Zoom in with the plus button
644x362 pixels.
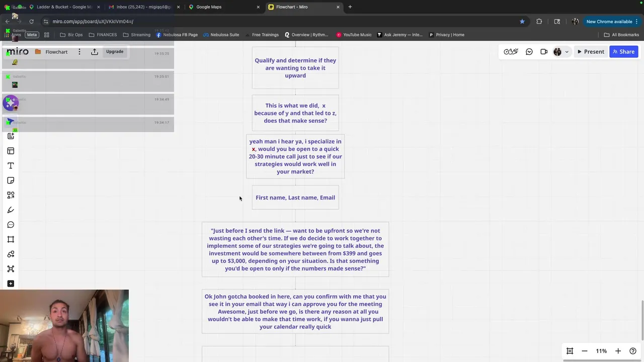click(x=618, y=351)
